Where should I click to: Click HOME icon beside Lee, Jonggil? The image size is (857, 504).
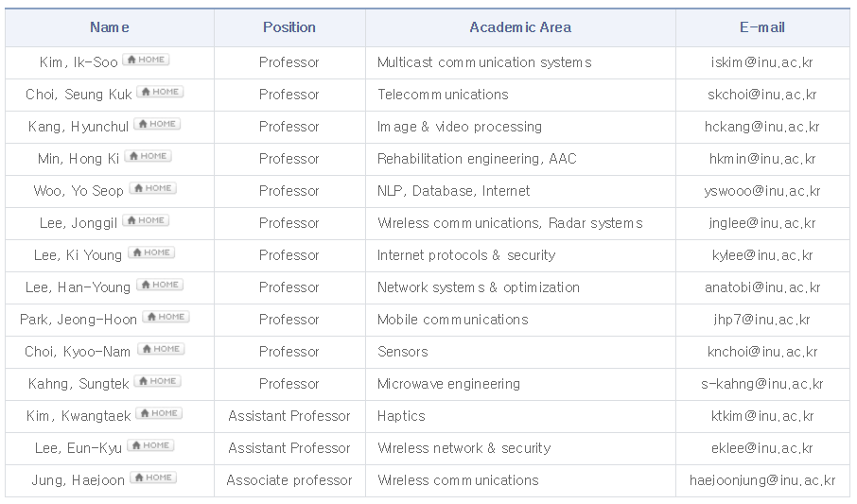pyautogui.click(x=146, y=220)
